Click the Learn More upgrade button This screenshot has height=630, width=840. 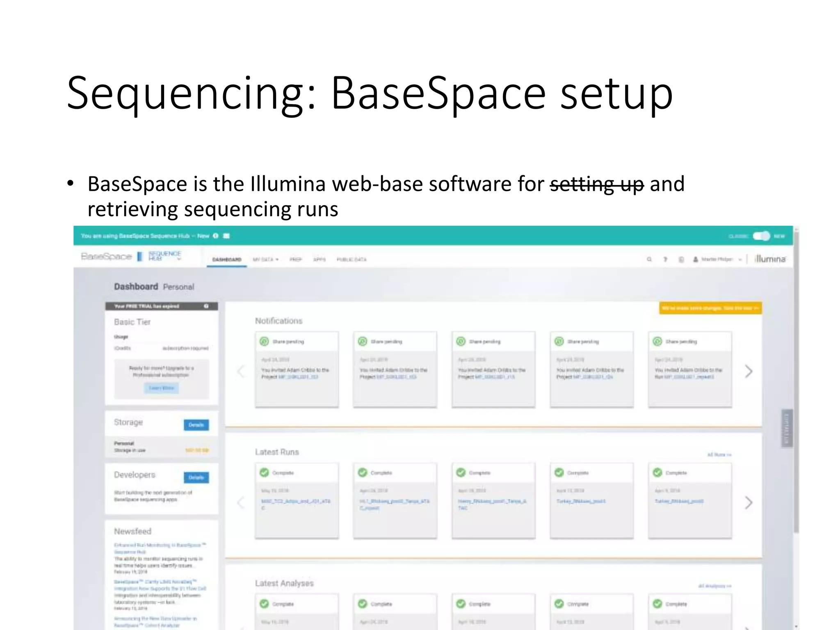point(161,388)
